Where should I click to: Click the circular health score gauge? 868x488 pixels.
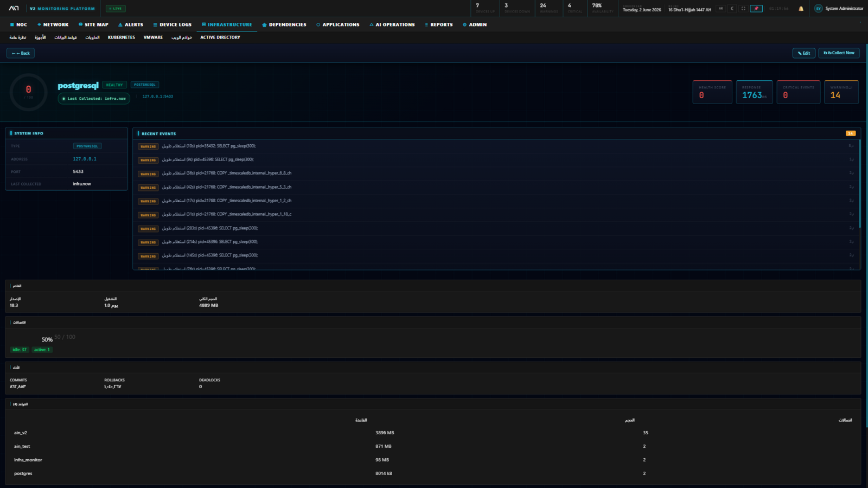click(29, 92)
